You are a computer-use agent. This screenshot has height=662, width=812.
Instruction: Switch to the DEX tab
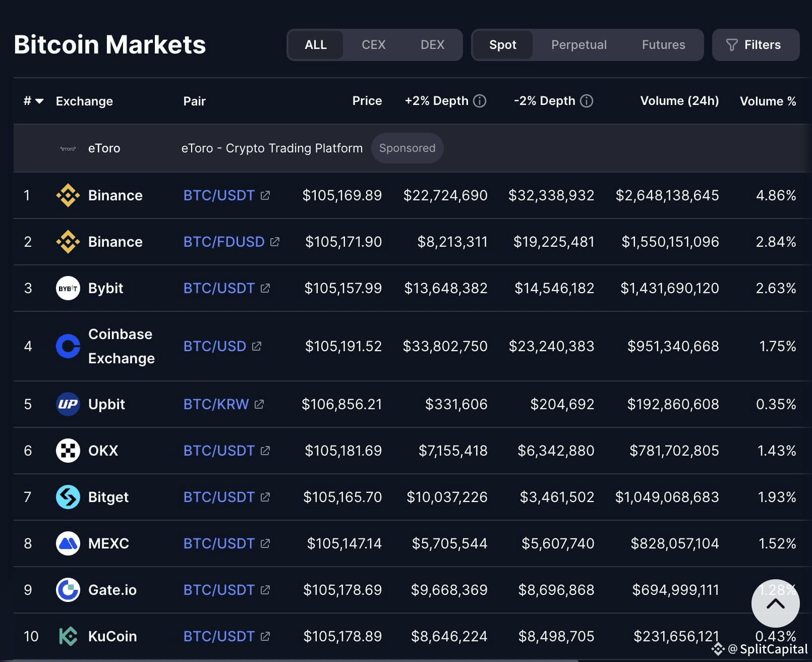coord(432,45)
